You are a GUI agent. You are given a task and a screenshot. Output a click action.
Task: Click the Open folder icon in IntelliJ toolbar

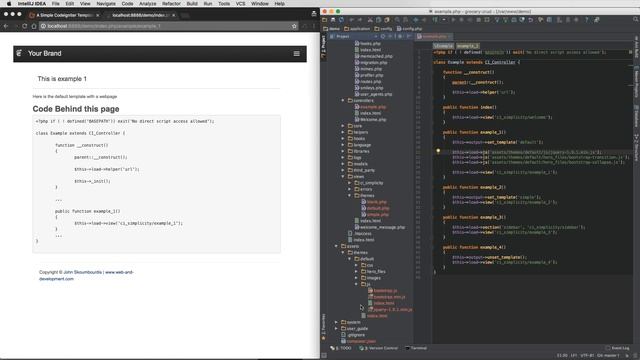coord(324,20)
